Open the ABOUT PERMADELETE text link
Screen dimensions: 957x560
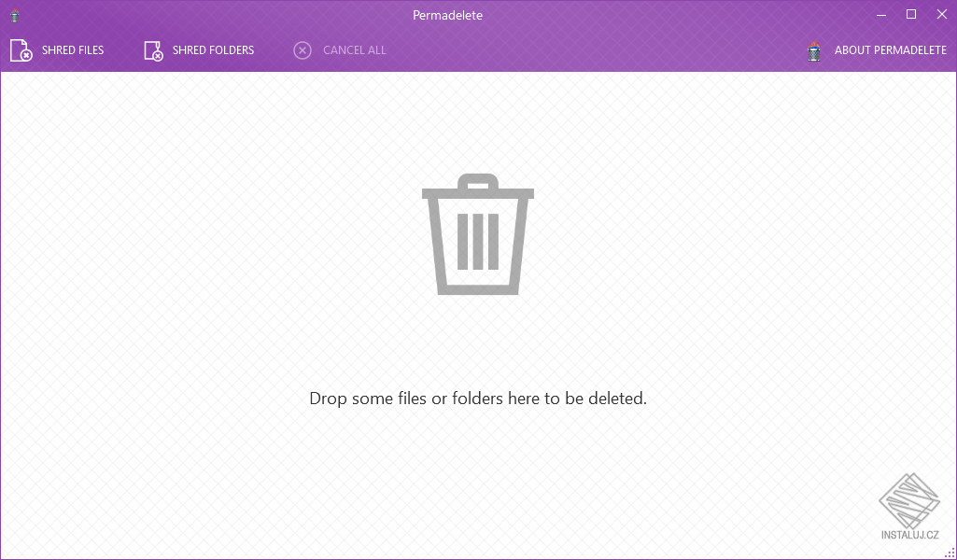891,50
